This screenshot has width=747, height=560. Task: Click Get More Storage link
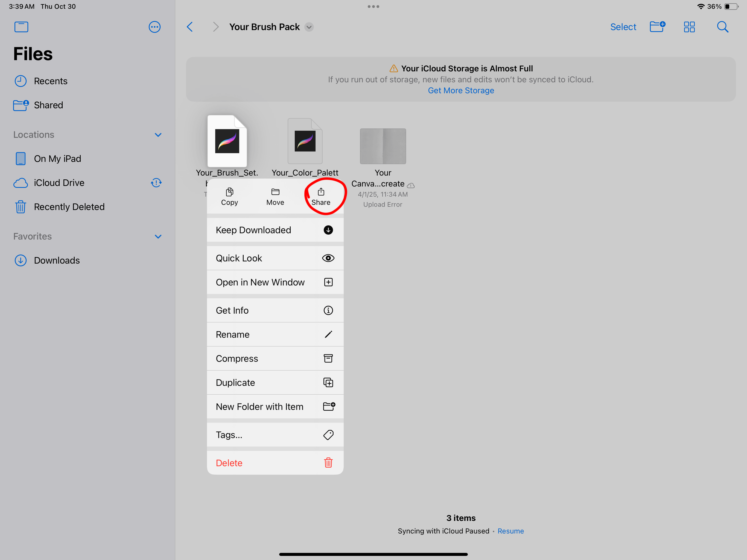461,91
